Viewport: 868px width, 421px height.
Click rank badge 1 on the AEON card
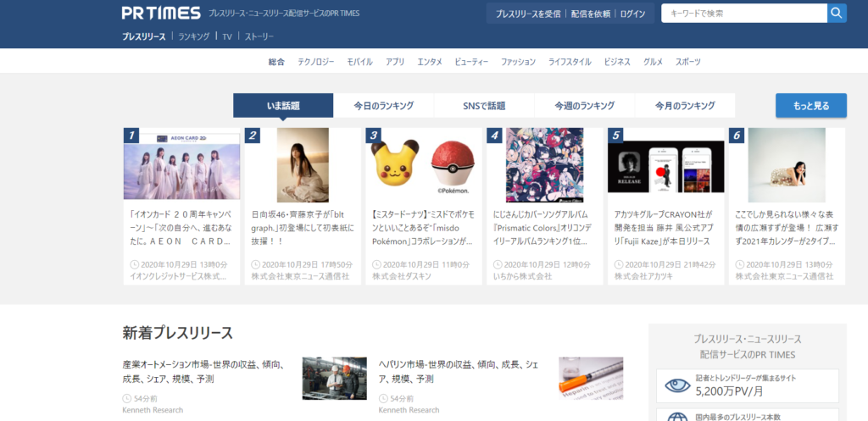131,136
